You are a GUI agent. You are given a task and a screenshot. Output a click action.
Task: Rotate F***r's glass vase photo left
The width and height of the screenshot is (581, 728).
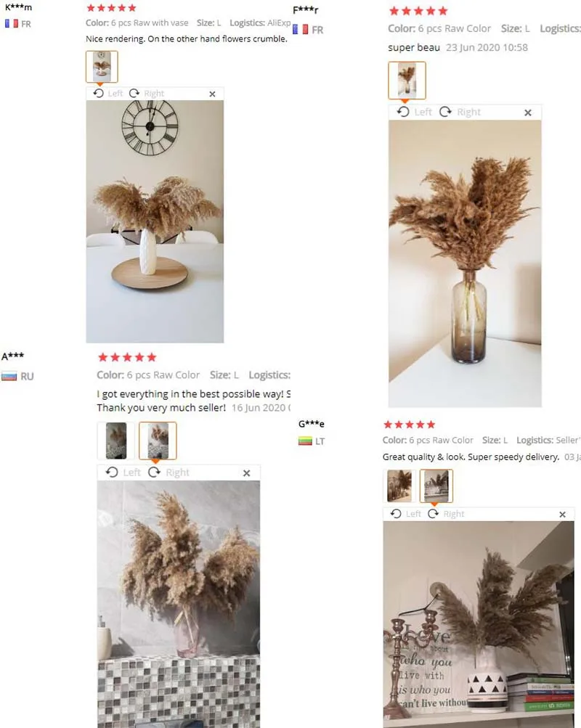point(414,112)
